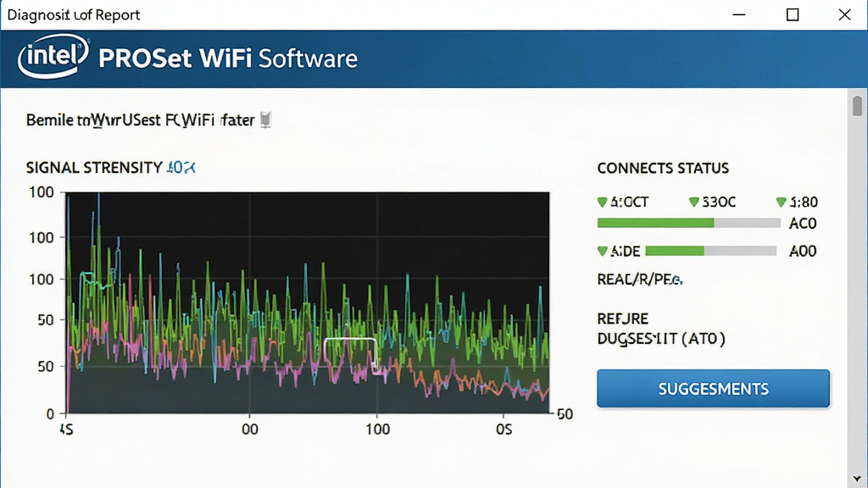Click the AC0 value

click(x=803, y=224)
